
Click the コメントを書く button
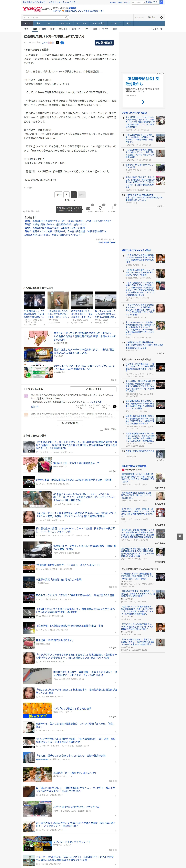93,389
